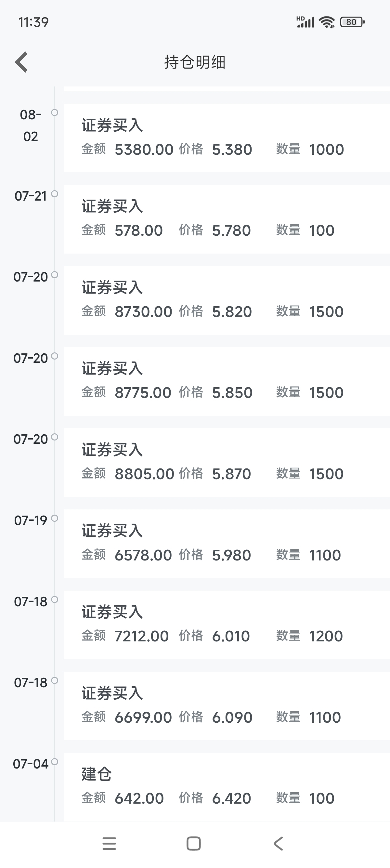Select the record with amount 8775.00

(227, 381)
